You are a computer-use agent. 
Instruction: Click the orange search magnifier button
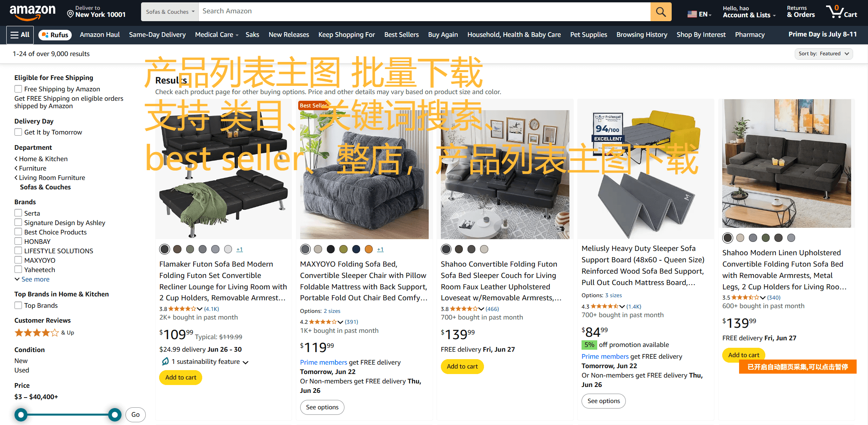point(661,12)
